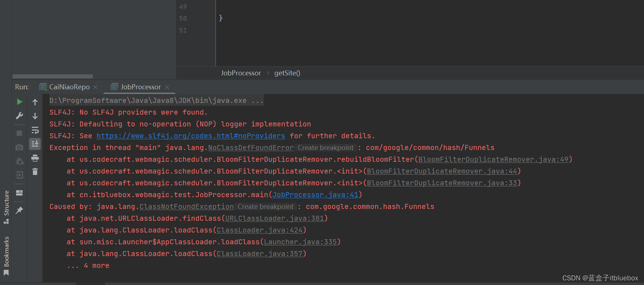This screenshot has width=644, height=285.
Task: Jump to JobProcessor.java:41 source link
Action: (x=315, y=195)
